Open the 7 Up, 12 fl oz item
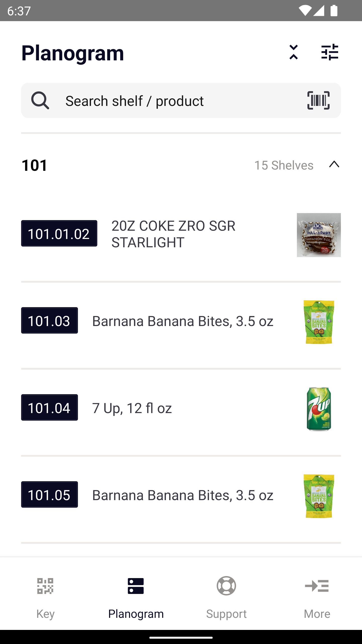 point(181,408)
